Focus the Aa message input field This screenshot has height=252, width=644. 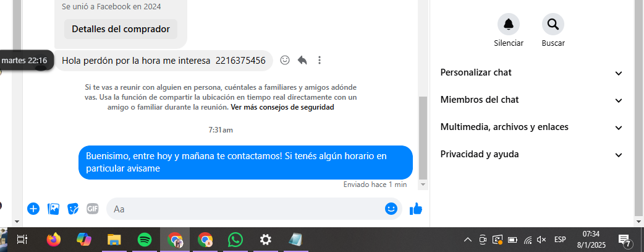247,209
